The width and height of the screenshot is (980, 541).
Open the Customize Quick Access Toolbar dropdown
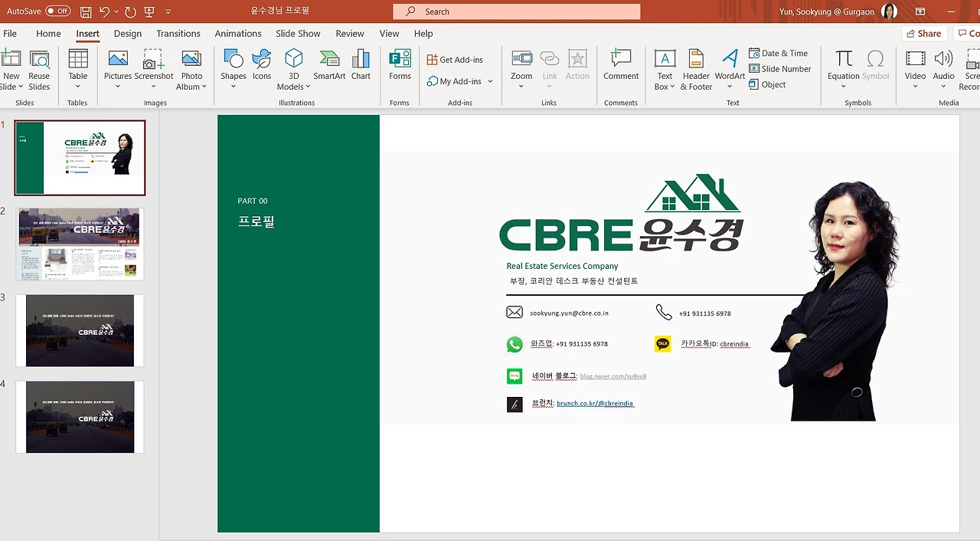[x=168, y=12]
